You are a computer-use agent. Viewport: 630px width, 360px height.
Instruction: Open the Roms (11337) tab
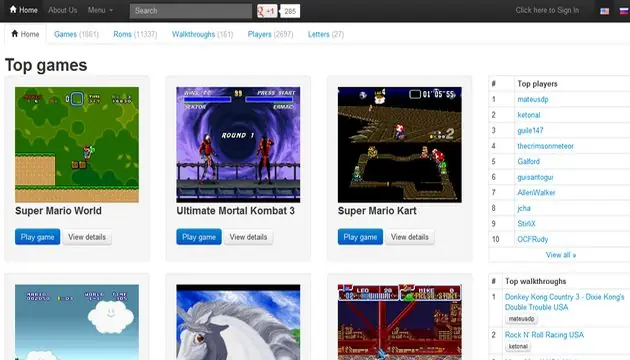tap(135, 34)
